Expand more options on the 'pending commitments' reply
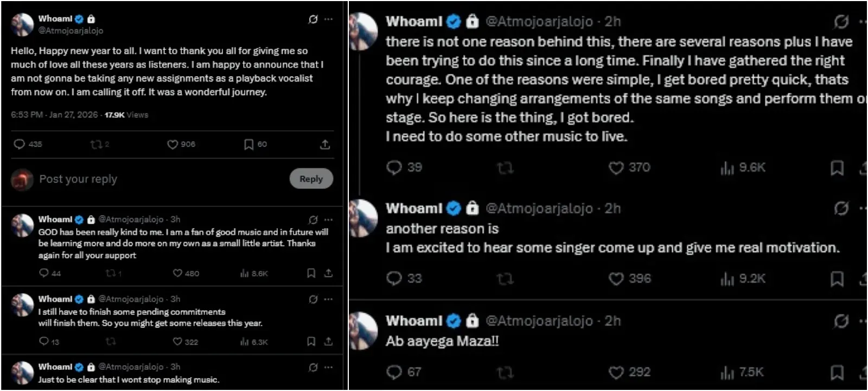Viewport: 868px width, 391px height. [328, 299]
